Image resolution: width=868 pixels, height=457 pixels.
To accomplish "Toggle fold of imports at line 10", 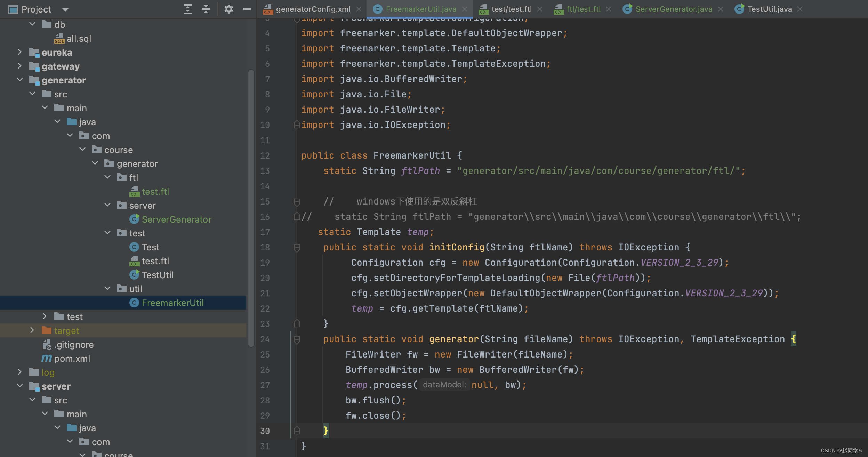I will click(297, 125).
